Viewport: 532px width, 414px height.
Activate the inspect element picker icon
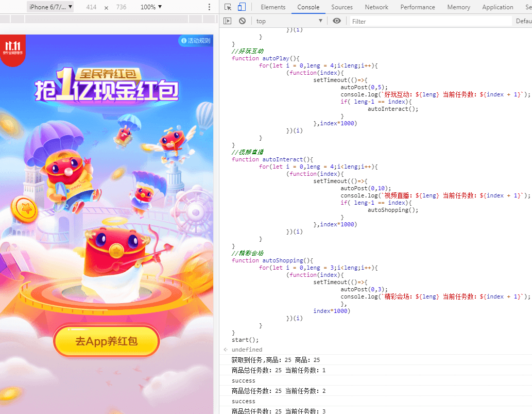coord(228,7)
